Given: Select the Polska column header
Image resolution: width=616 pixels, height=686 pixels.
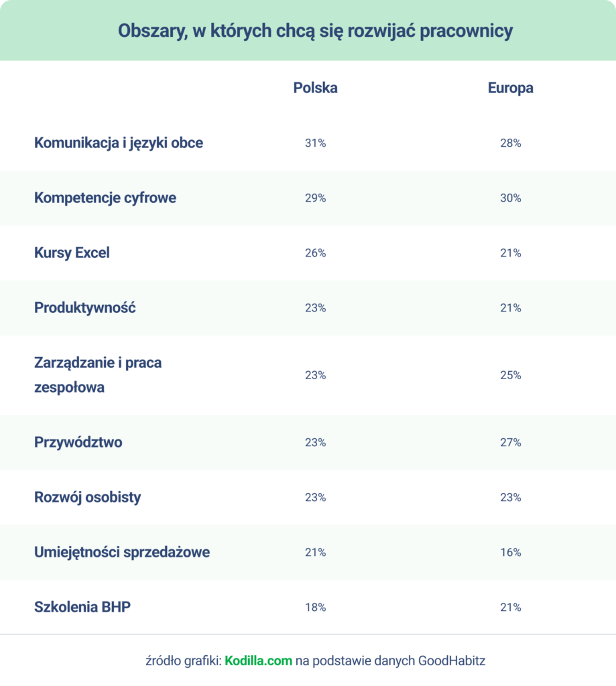Looking at the screenshot, I should tap(315, 88).
